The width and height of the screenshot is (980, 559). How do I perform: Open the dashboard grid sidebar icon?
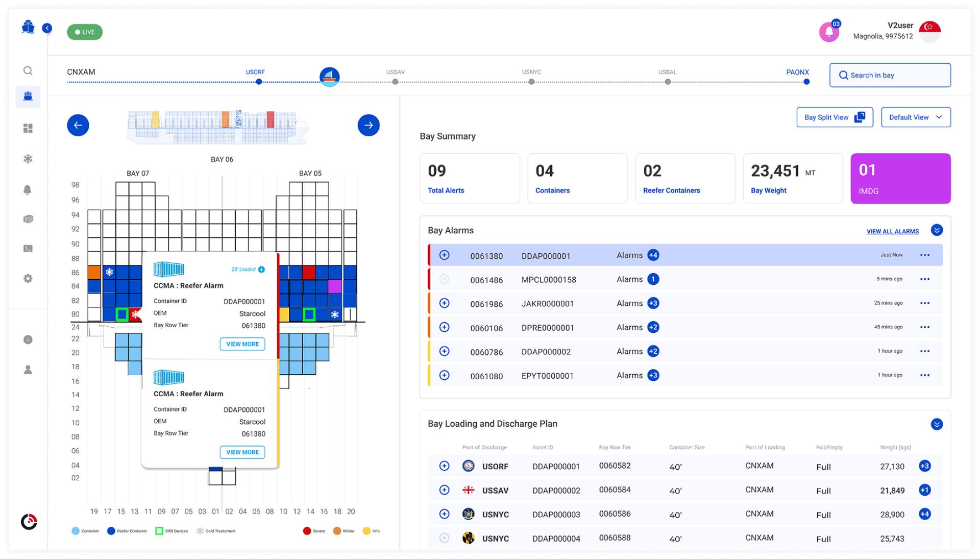coord(28,128)
